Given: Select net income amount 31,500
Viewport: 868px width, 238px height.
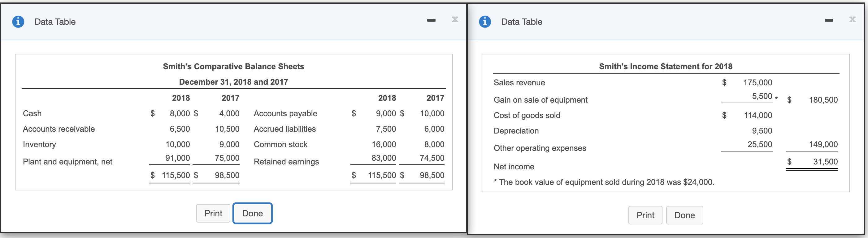Looking at the screenshot, I should [825, 162].
